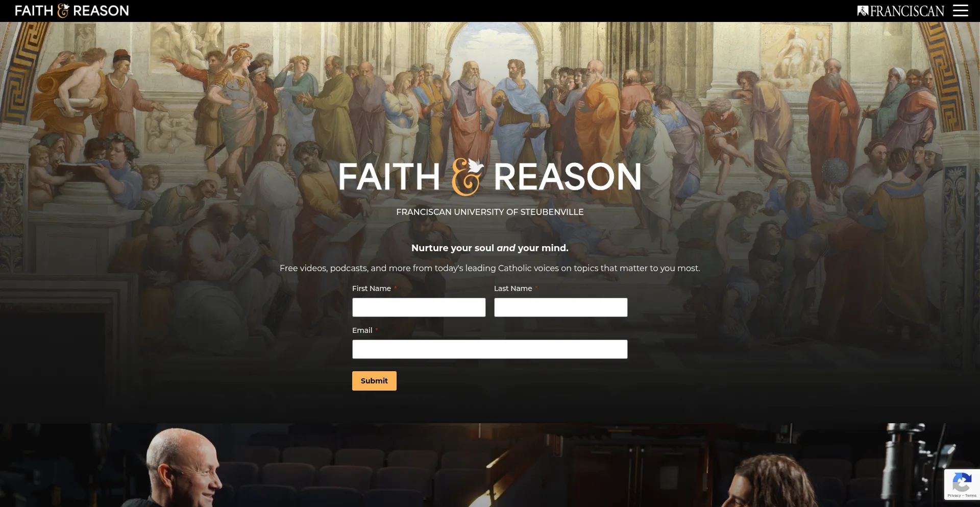
Task: Click the First Name label
Action: (372, 288)
